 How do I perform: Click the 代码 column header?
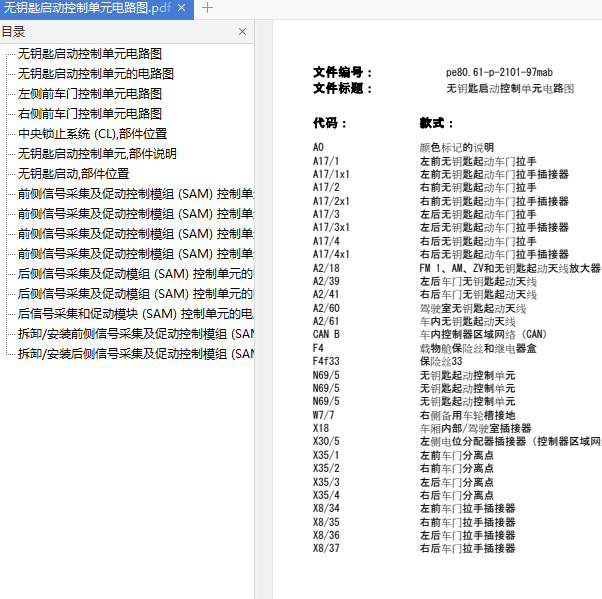[x=329, y=123]
